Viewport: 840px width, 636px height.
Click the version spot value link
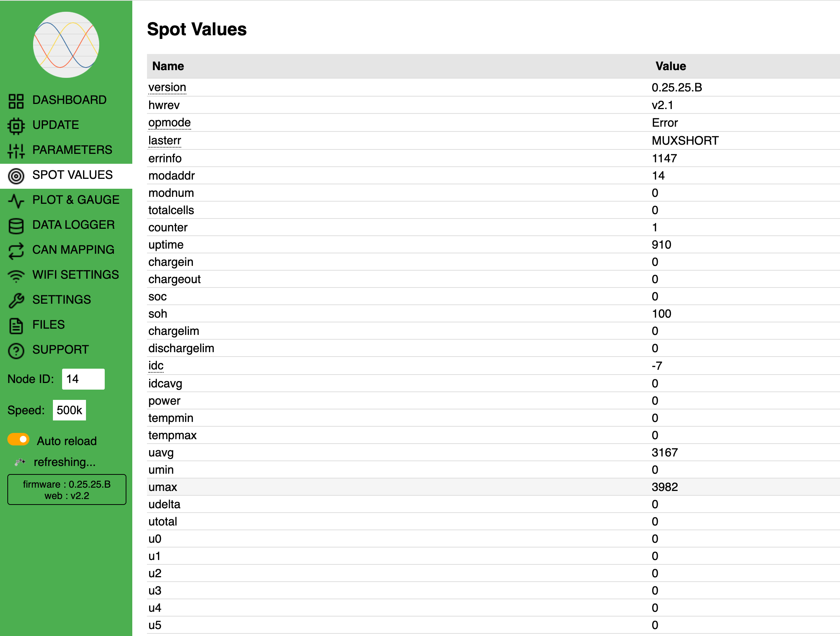[167, 87]
